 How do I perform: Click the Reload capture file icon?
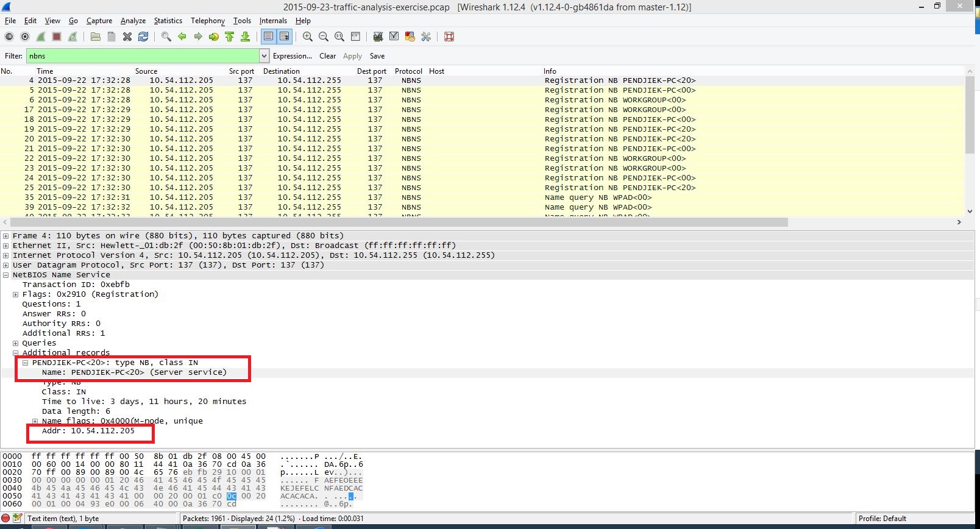[x=143, y=37]
